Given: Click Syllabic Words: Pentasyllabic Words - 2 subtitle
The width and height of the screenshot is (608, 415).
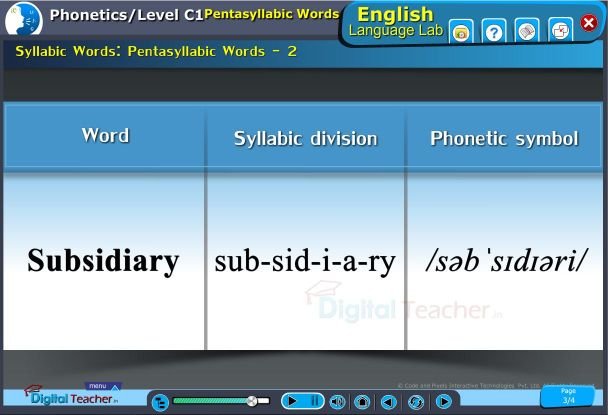Looking at the screenshot, I should (x=156, y=51).
